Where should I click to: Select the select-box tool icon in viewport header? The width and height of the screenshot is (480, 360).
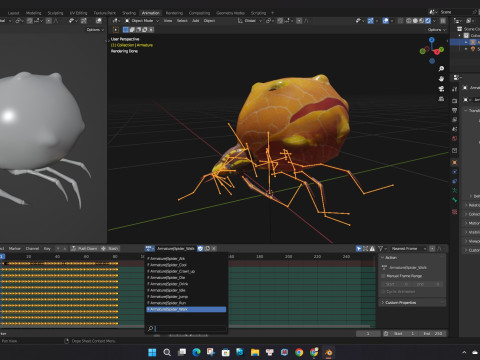(126, 30)
